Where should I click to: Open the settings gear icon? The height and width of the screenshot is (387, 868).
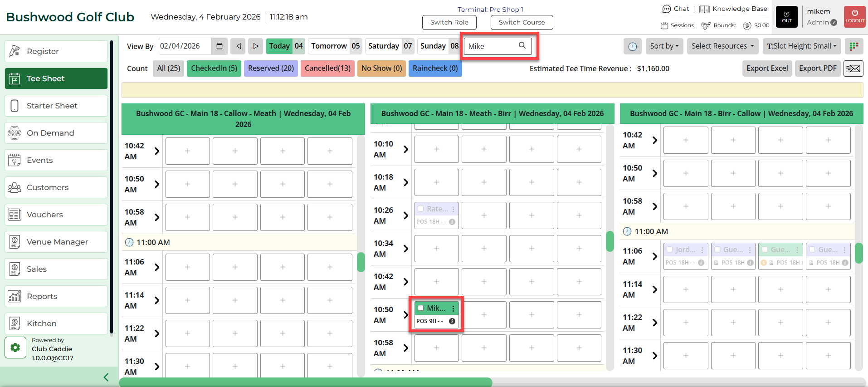[x=15, y=348]
